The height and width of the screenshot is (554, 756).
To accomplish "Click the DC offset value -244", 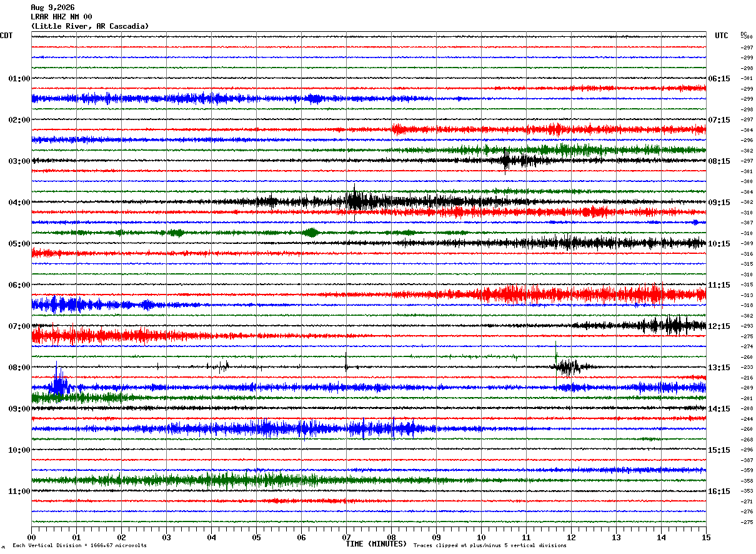I will (747, 419).
